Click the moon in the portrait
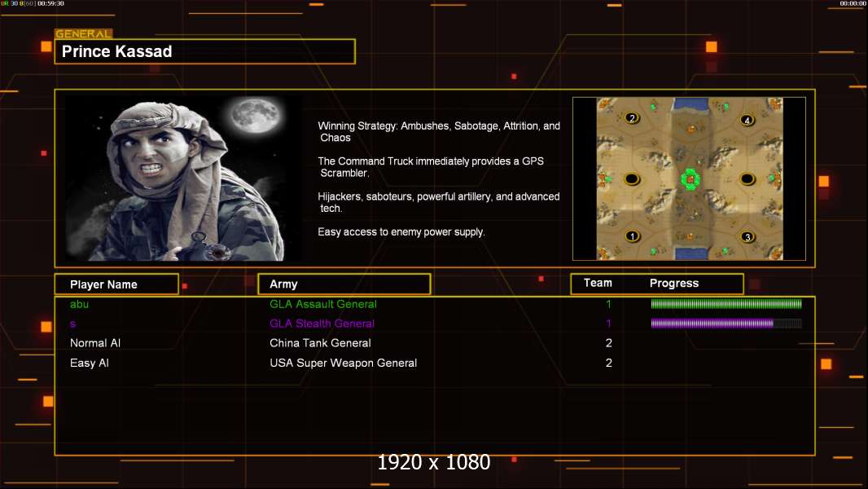 256,115
